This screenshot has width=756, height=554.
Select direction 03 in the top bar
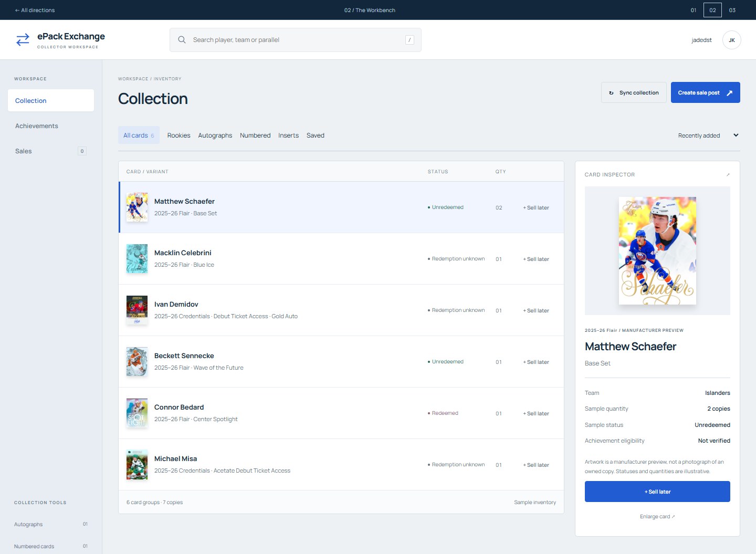732,10
